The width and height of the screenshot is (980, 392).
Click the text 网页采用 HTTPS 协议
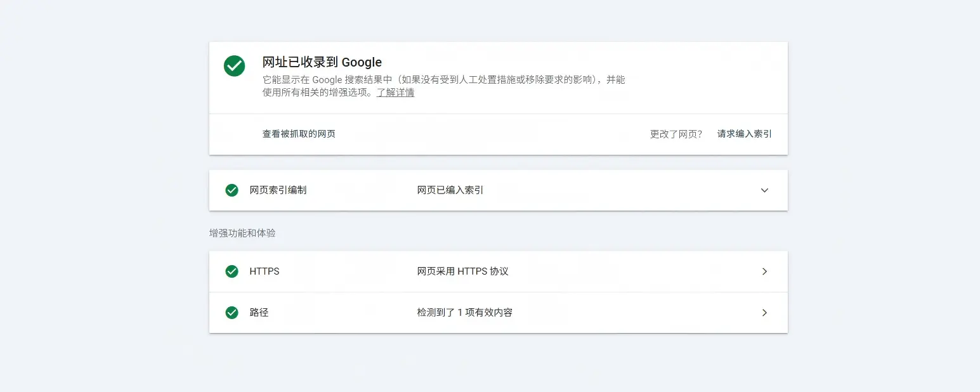pos(463,271)
